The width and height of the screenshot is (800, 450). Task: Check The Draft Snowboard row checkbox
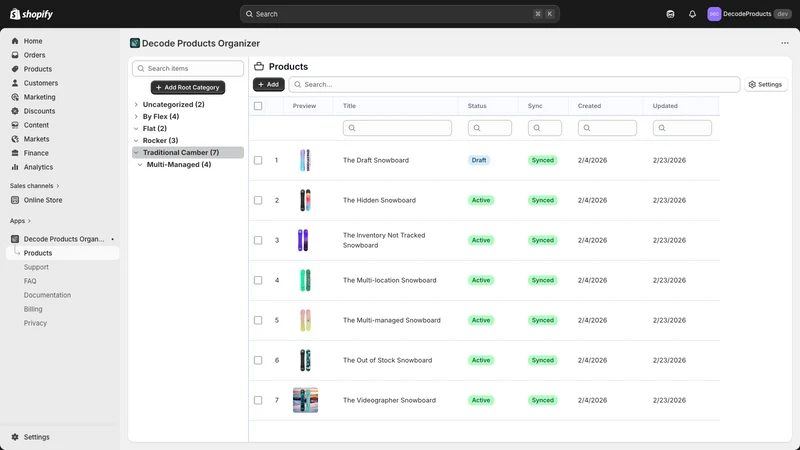pos(258,160)
